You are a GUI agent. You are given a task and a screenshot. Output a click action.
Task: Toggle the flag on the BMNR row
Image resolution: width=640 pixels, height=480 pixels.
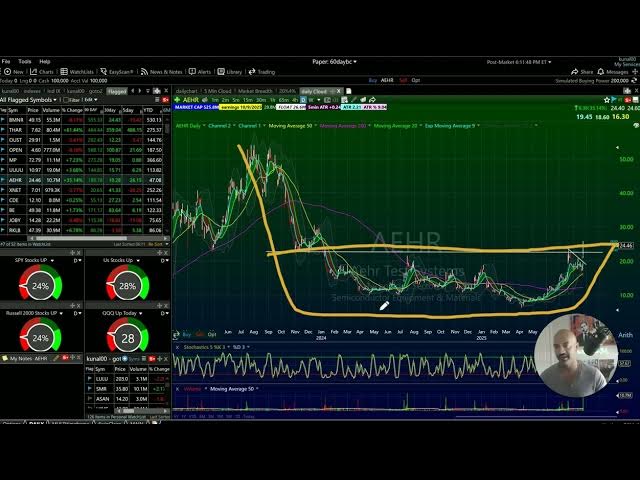pyautogui.click(x=3, y=120)
